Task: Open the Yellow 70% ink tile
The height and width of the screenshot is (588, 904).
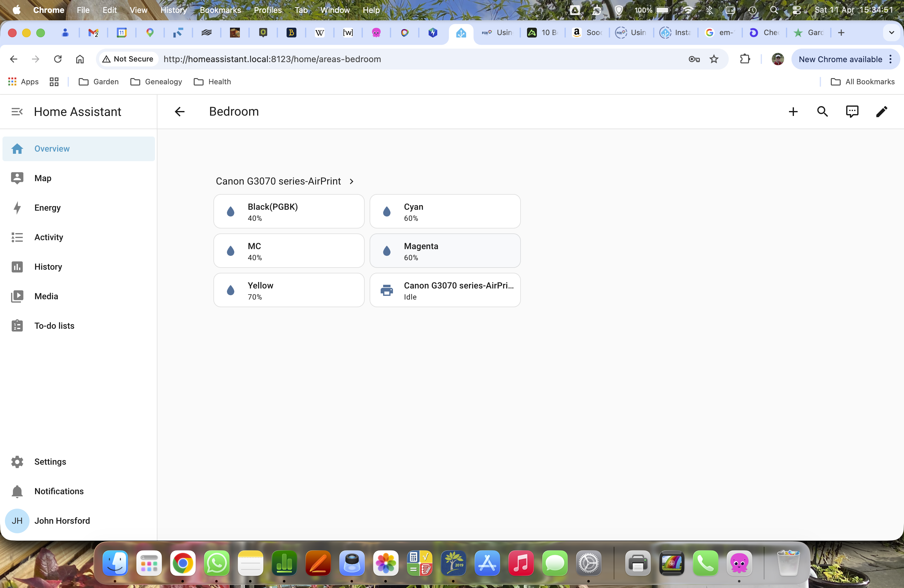Action: point(289,290)
